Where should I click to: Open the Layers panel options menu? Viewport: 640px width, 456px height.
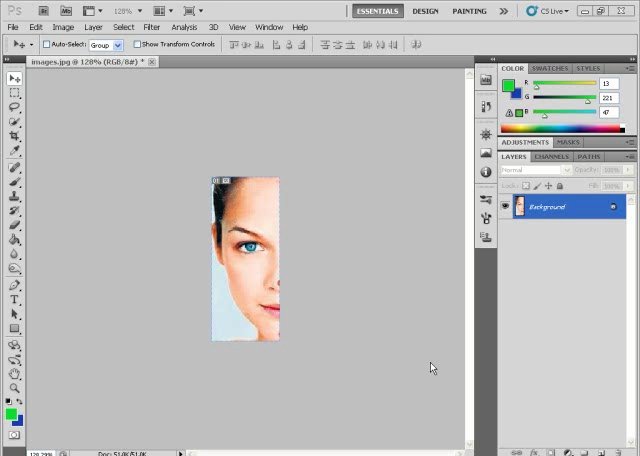tap(630, 157)
